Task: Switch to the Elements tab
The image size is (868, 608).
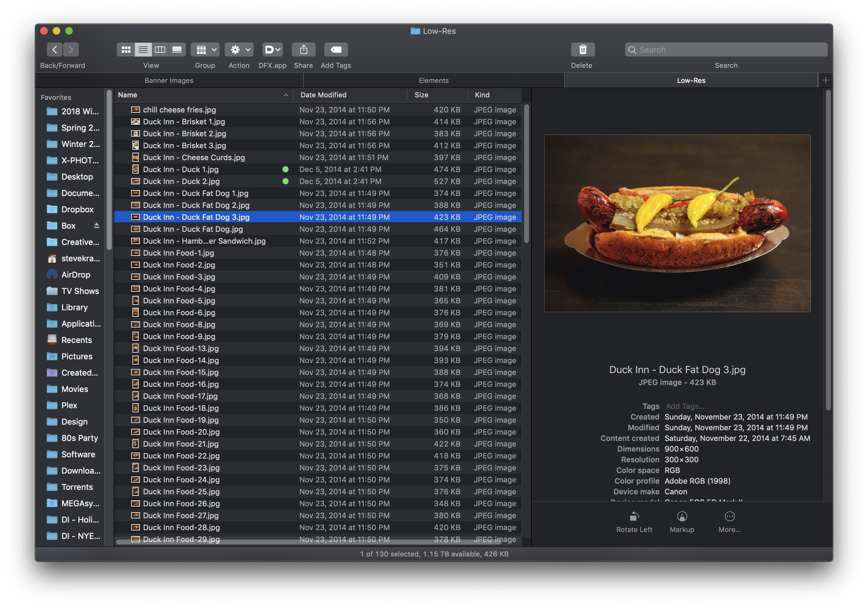Action: pos(434,81)
